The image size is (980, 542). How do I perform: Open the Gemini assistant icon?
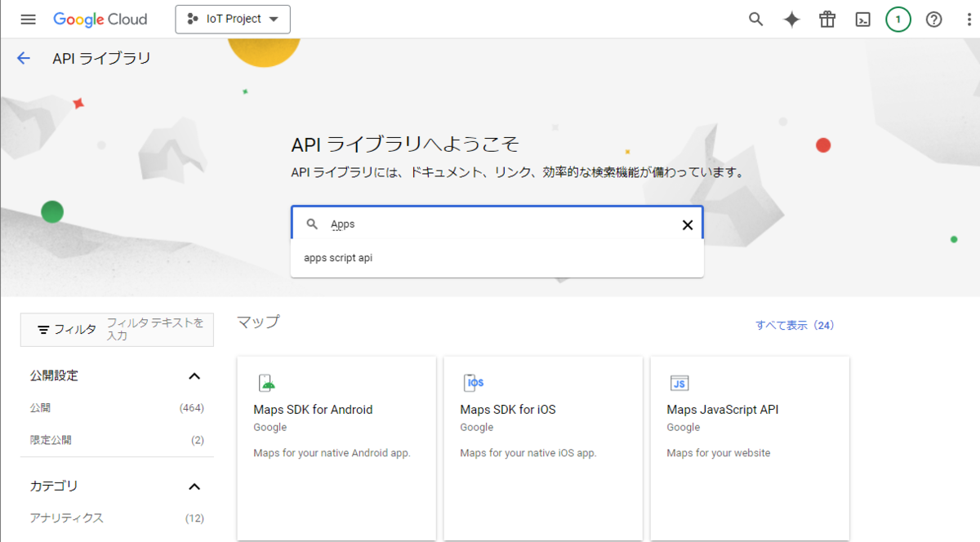(x=791, y=19)
